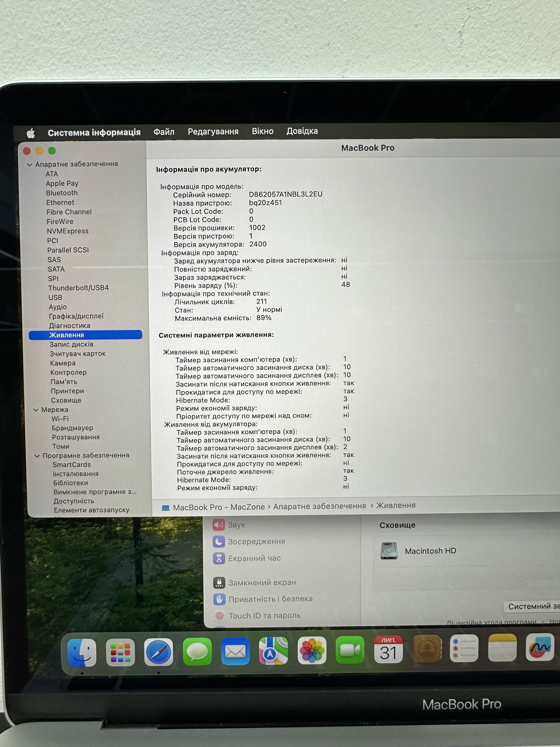Image resolution: width=560 pixels, height=747 pixels.
Task: Click the Рівень заряду value 48
Action: pos(346,284)
